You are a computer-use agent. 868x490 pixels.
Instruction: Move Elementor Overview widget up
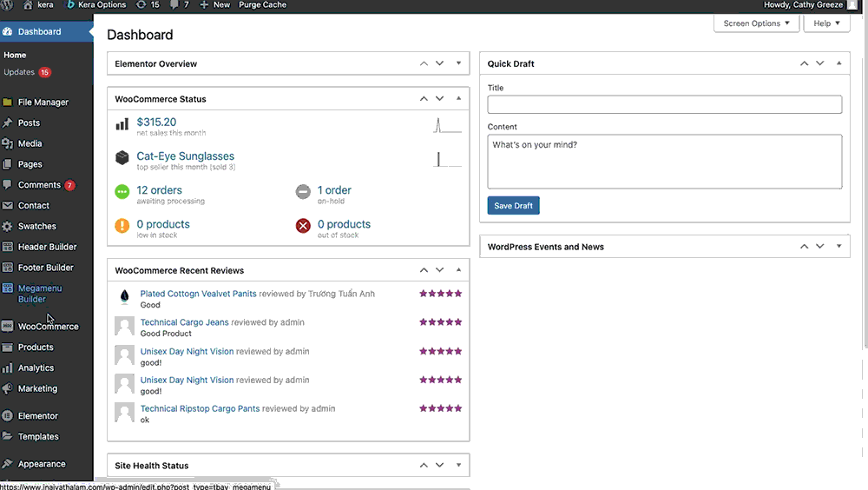424,63
